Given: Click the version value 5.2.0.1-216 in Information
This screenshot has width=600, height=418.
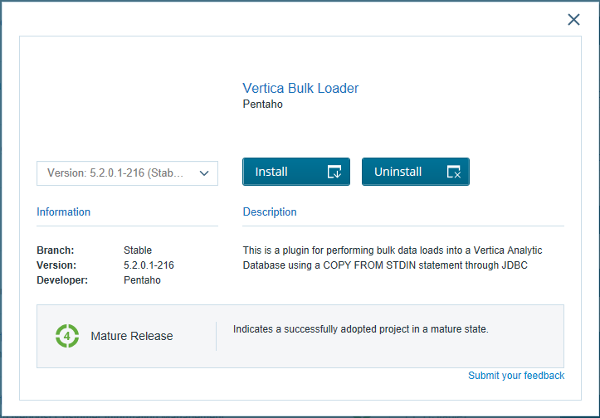Looking at the screenshot, I should tap(148, 265).
